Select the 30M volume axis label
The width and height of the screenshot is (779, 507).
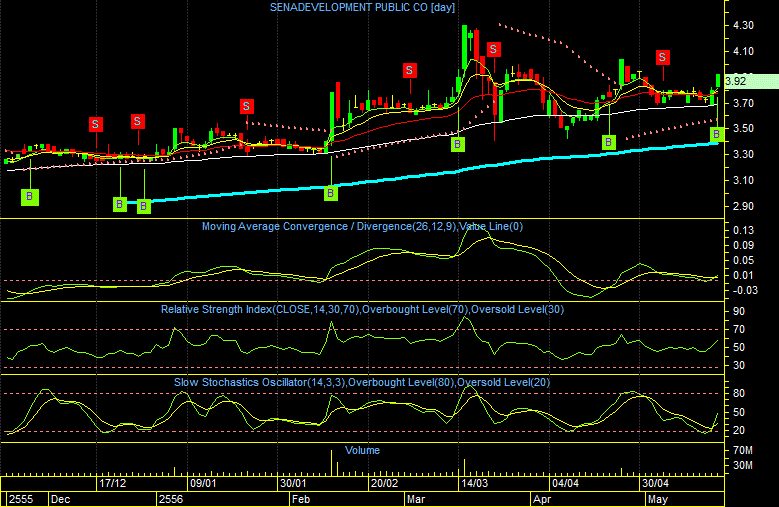coord(743,465)
